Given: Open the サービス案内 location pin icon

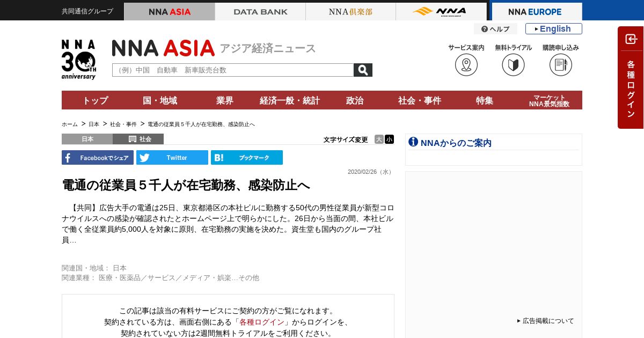Looking at the screenshot, I should (x=466, y=65).
